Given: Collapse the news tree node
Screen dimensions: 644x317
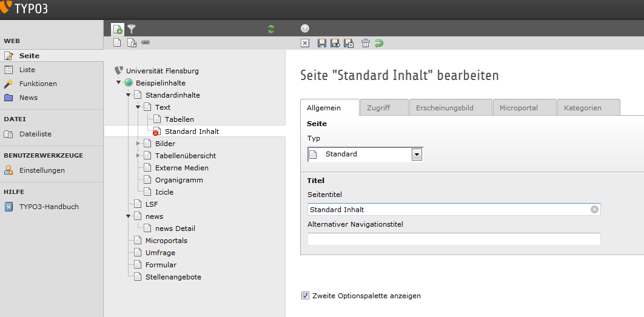Looking at the screenshot, I should 129,216.
